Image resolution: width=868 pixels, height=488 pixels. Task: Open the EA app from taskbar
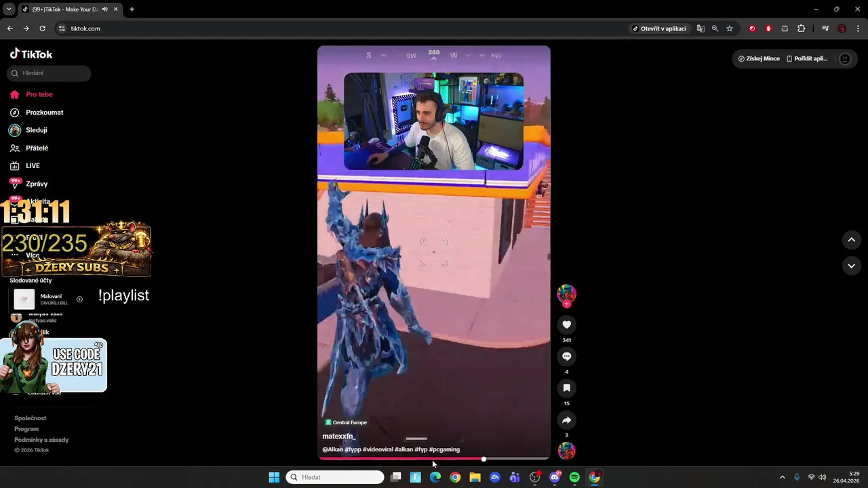(495, 477)
